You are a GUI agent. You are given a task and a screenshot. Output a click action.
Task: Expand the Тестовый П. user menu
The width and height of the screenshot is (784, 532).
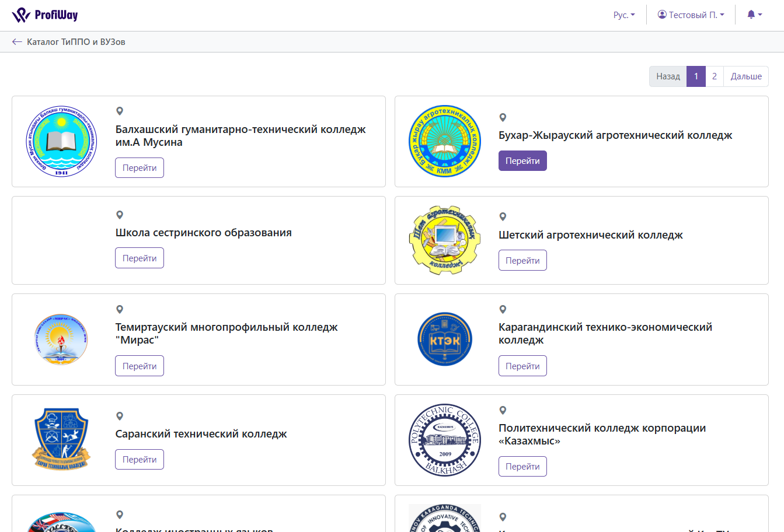pyautogui.click(x=691, y=15)
